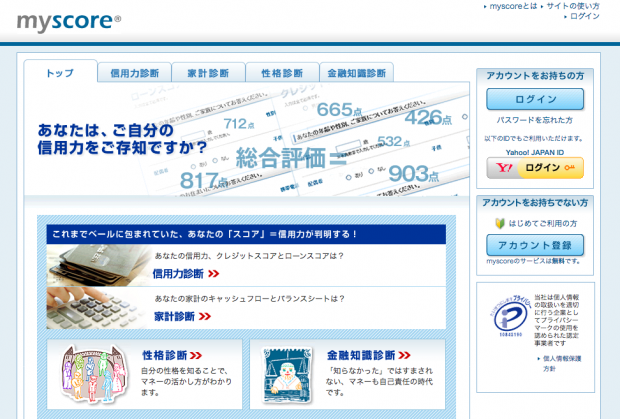Click the 'アカウントをお持ちの方' heading
Viewport: 620px width, 419px height.
tap(535, 75)
